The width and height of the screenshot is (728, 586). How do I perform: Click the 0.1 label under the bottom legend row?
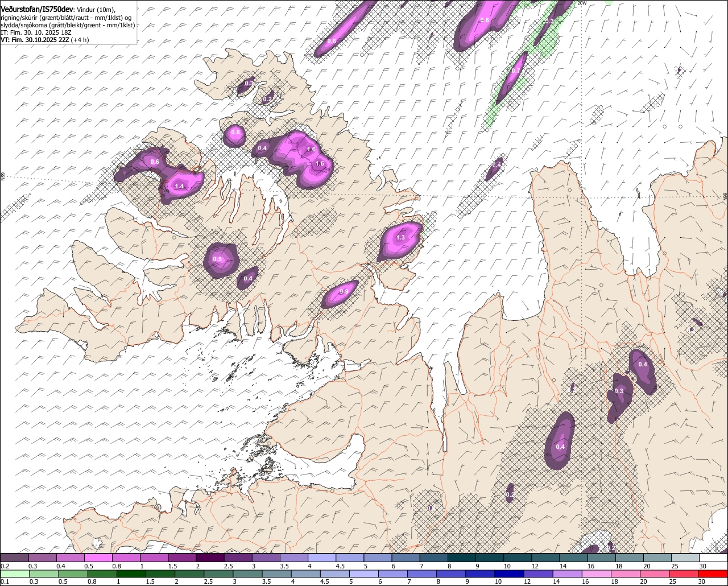pyautogui.click(x=5, y=582)
